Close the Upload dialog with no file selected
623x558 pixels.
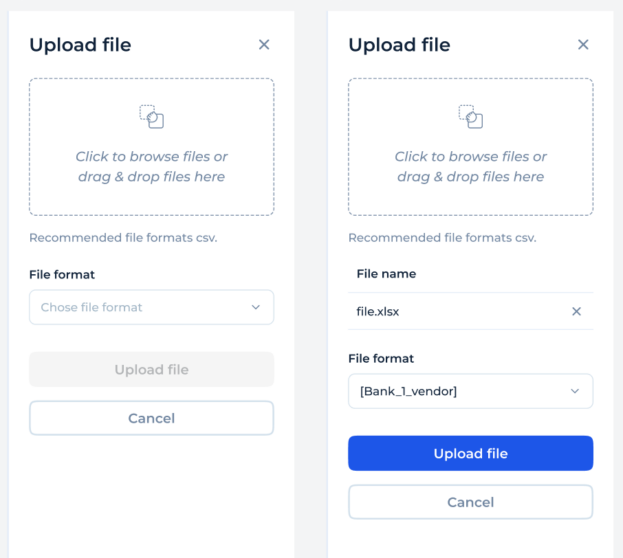264,45
